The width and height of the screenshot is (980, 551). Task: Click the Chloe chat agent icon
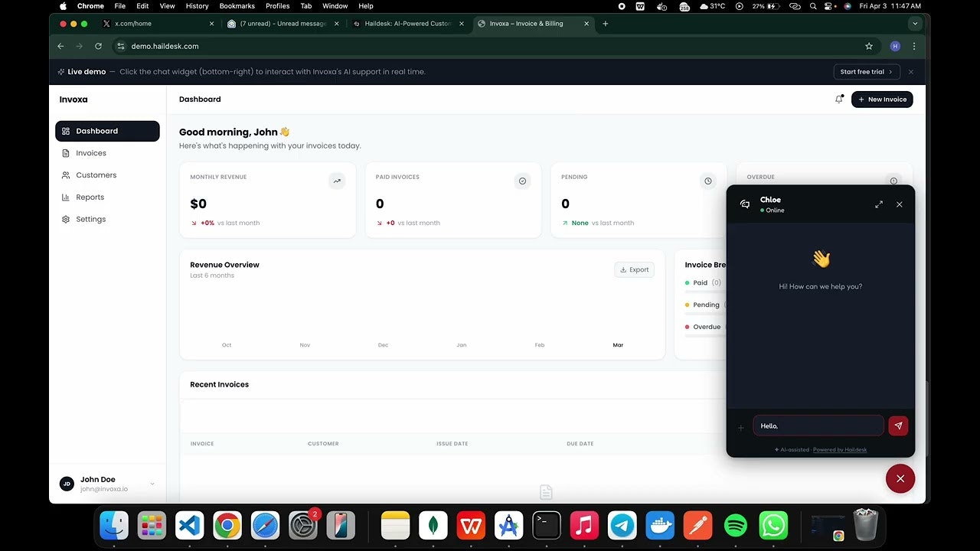[745, 204]
